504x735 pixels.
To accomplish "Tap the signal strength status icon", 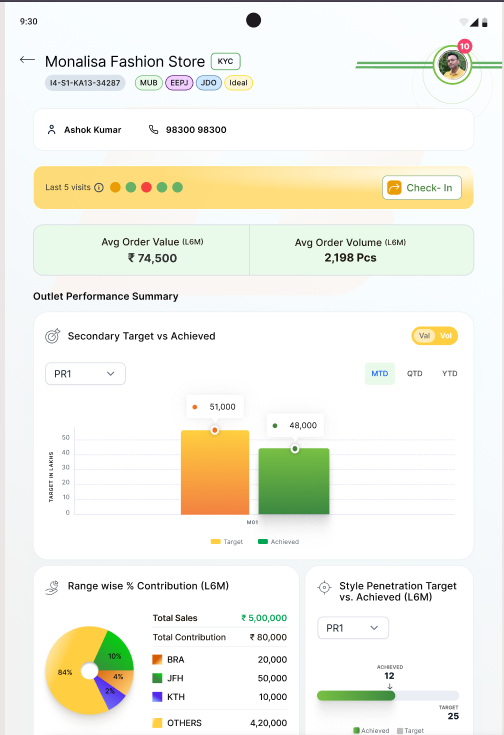I will coord(474,22).
